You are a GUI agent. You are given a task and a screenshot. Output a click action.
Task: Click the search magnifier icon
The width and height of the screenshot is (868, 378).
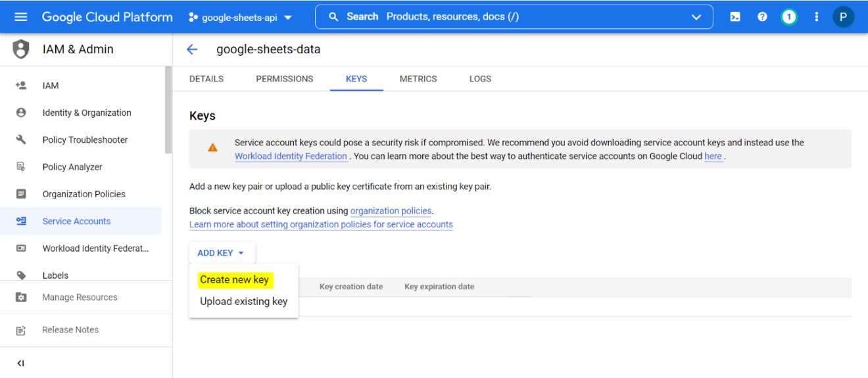(334, 17)
